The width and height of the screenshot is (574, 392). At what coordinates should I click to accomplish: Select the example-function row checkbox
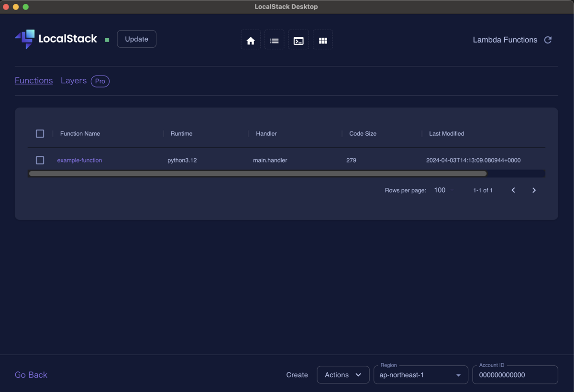pyautogui.click(x=40, y=160)
